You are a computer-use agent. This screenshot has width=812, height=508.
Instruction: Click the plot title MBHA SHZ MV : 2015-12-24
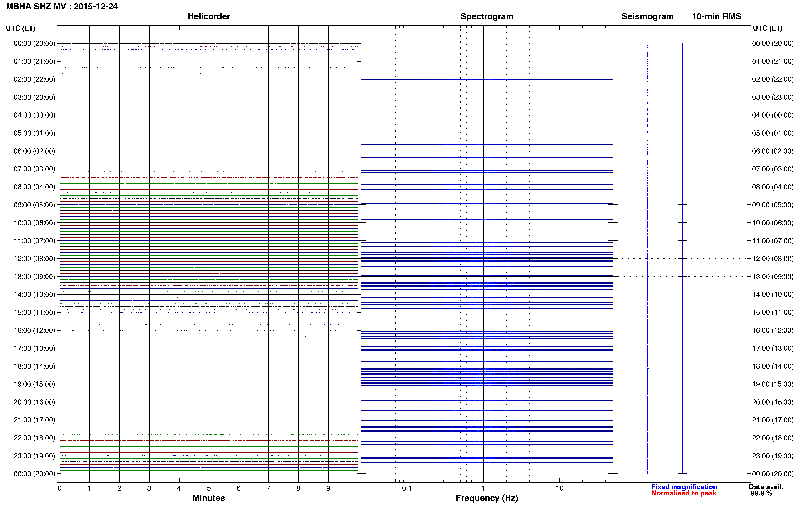[62, 6]
